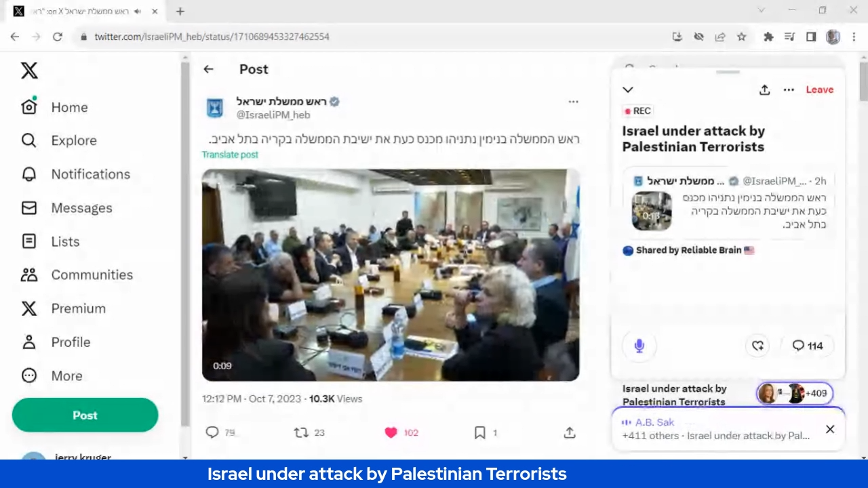The image size is (868, 488).
Task: Collapse the Space panel with the chevron
Action: click(x=628, y=89)
